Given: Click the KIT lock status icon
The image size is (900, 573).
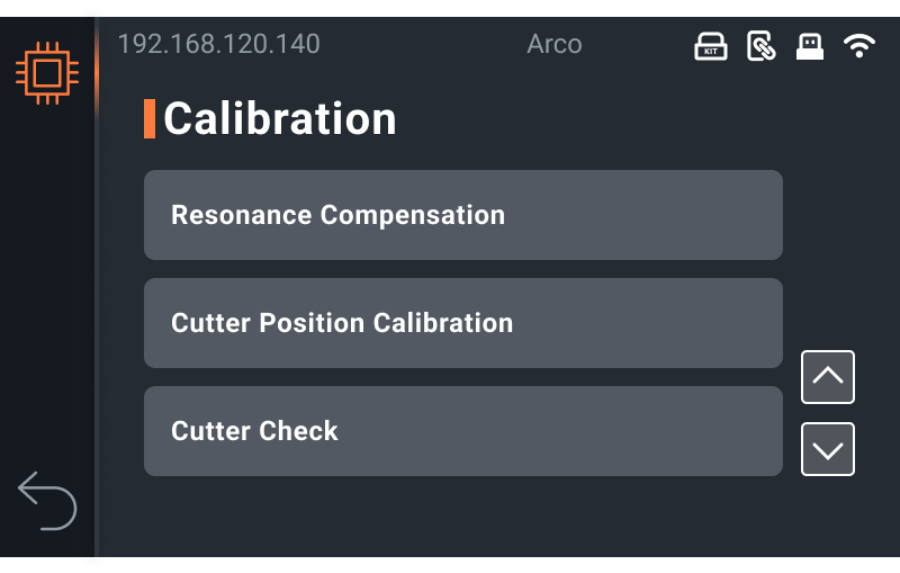Looking at the screenshot, I should click(711, 46).
